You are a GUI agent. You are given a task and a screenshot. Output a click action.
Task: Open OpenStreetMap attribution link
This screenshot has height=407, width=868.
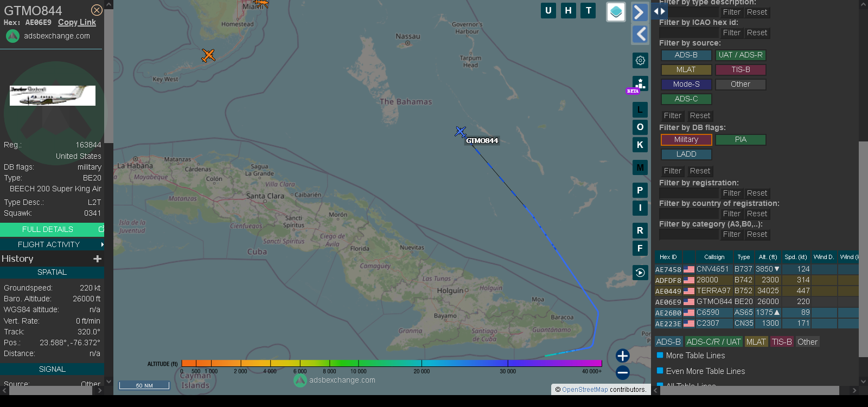tap(585, 389)
